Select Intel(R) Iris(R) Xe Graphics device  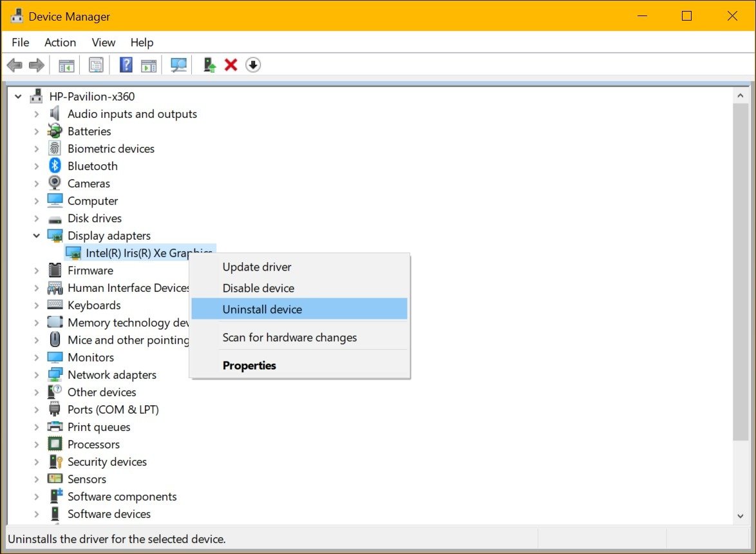pos(140,253)
